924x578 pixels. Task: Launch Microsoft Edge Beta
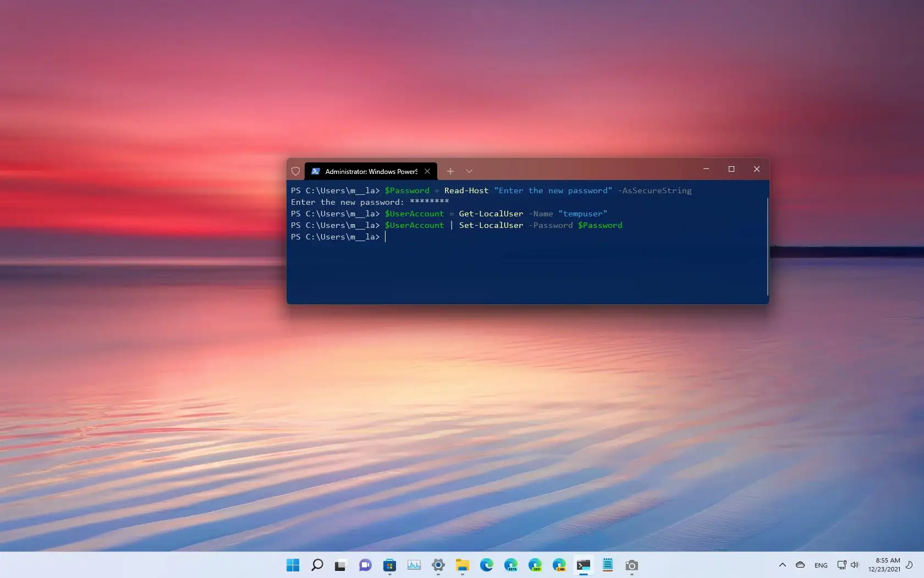(511, 565)
